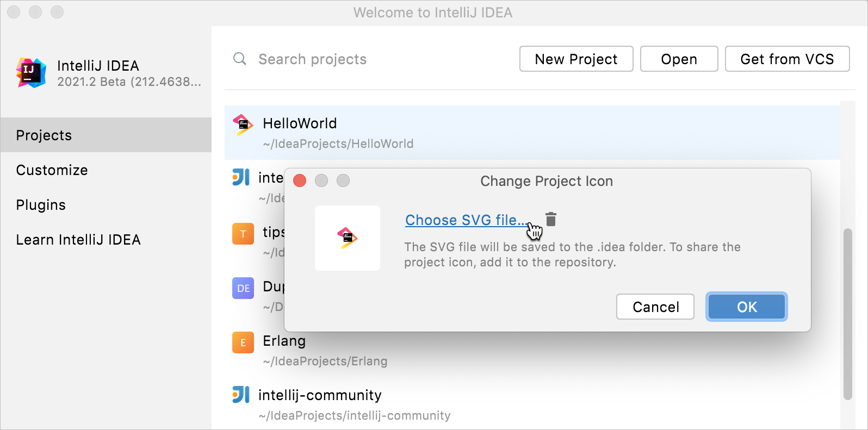Click the Erlang project E icon

coord(243,342)
